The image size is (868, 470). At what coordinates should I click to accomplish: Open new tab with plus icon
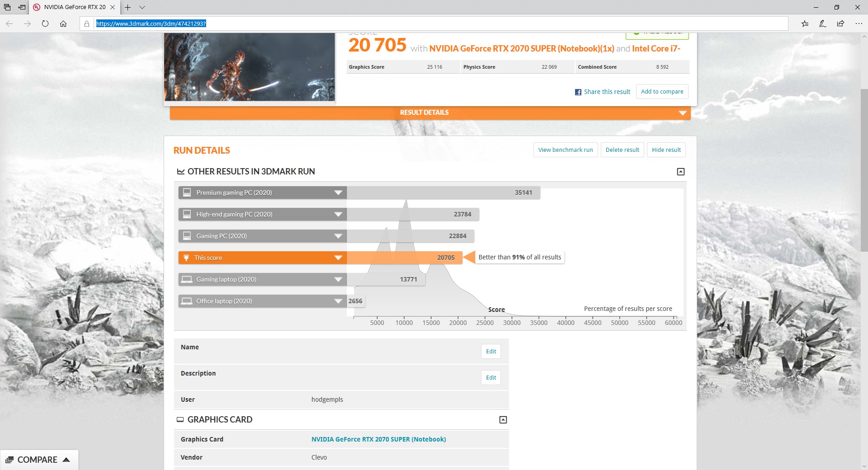point(128,7)
